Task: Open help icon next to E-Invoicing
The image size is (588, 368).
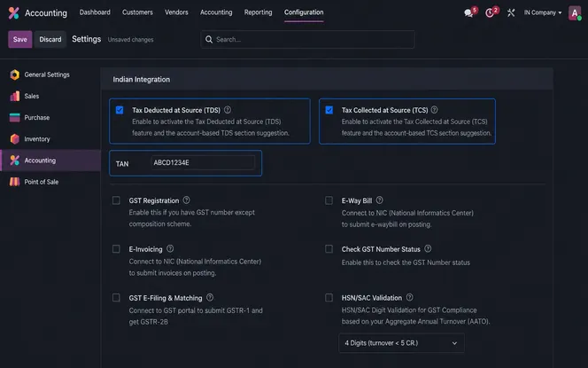Action: pos(170,248)
